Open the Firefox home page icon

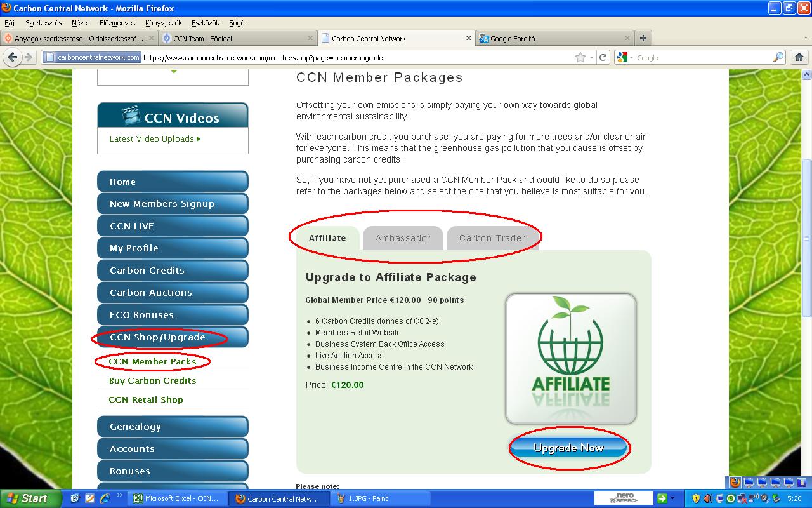click(799, 57)
